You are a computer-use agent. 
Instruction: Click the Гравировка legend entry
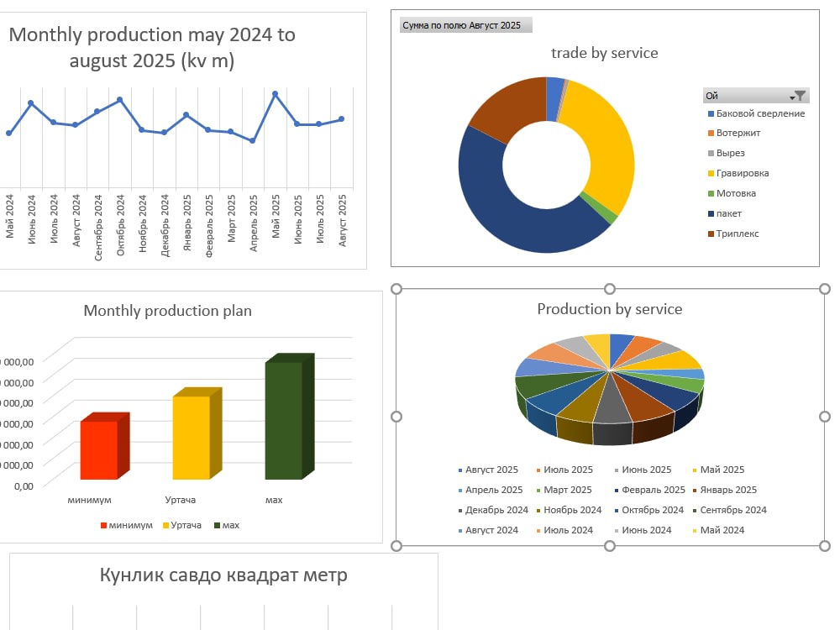(738, 173)
